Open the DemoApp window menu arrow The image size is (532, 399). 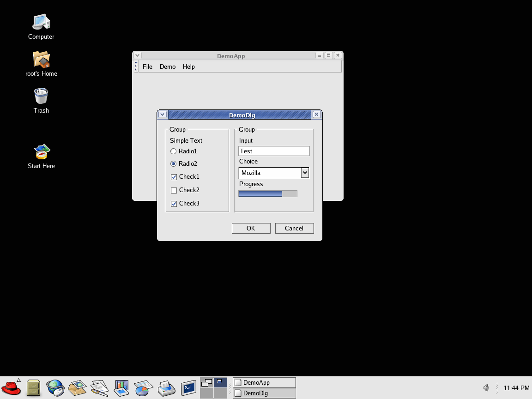(137, 55)
